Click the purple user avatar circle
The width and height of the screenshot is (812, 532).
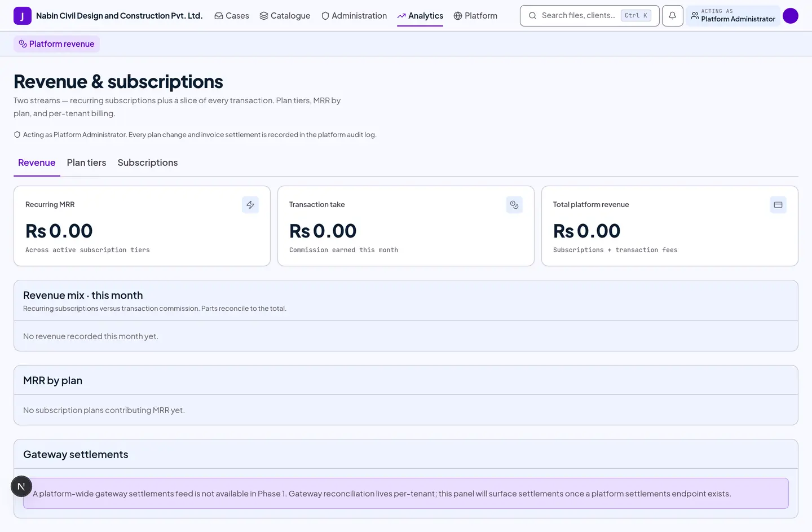coord(791,16)
